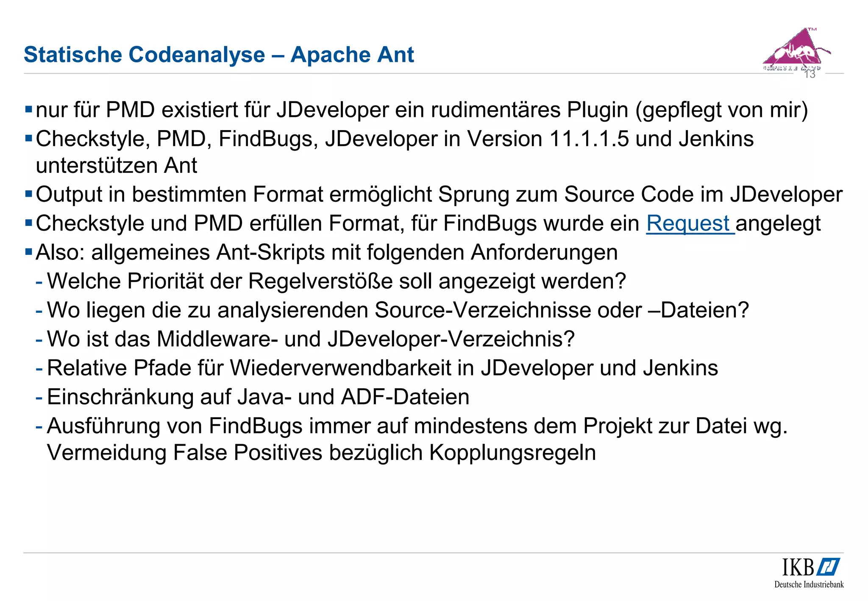Click the text 'unterstützen Ant'
868x601 pixels.
point(117,166)
